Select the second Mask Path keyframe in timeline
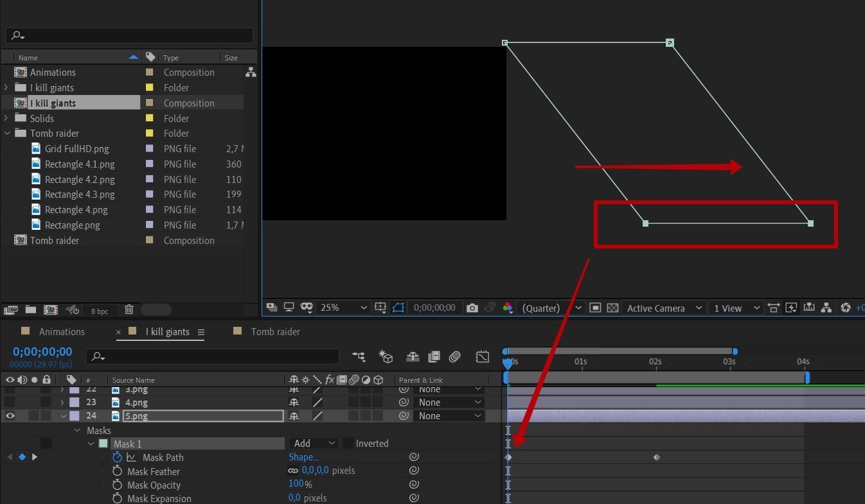The width and height of the screenshot is (865, 504). pos(656,458)
